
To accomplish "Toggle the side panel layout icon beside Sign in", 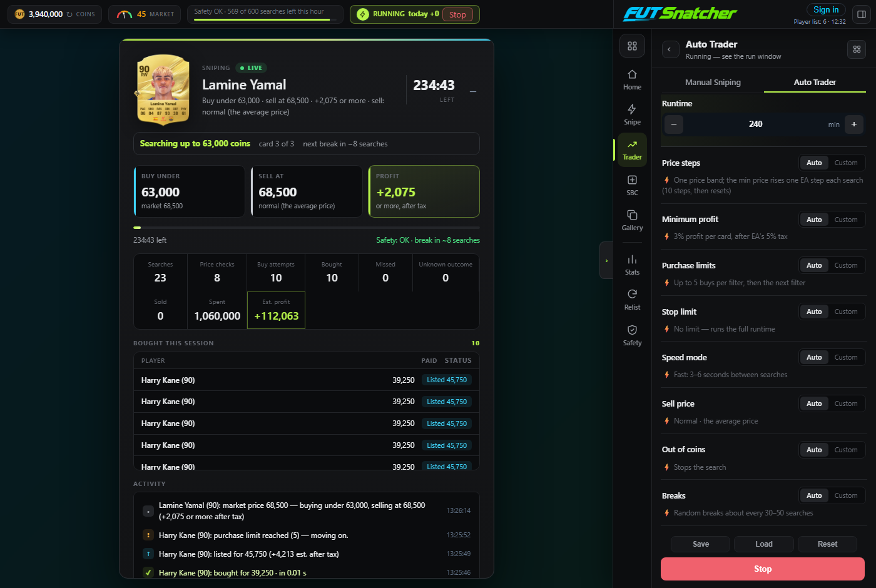I will coord(862,14).
